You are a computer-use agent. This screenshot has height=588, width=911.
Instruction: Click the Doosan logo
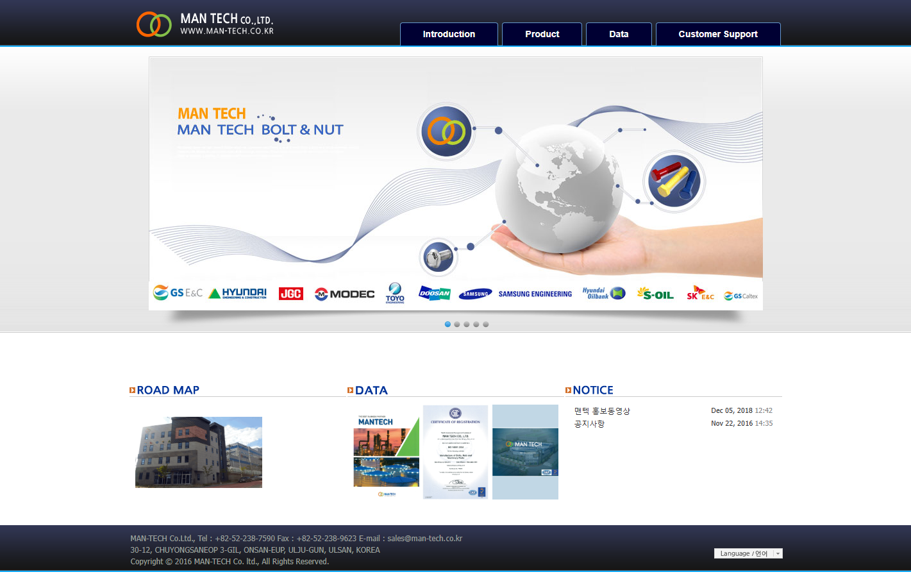click(x=435, y=293)
